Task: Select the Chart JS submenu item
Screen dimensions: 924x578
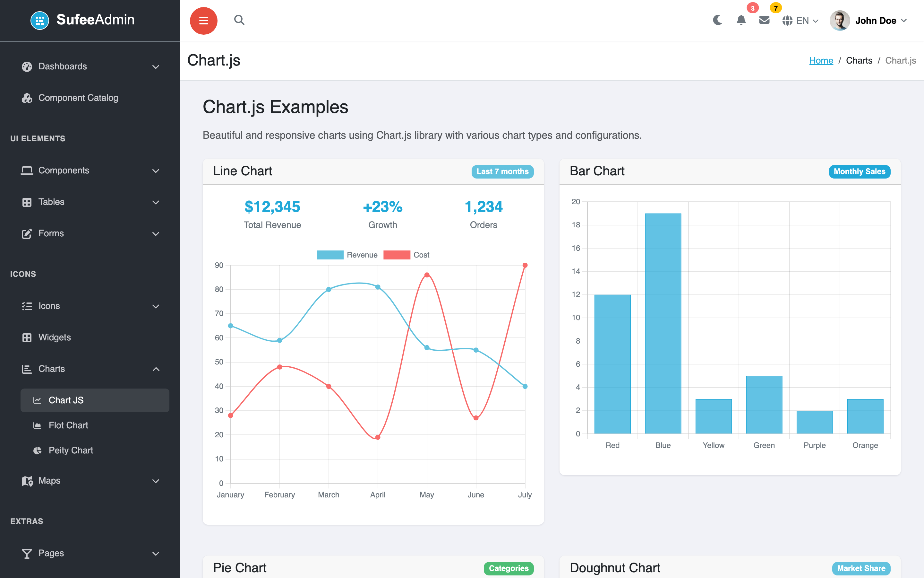Action: coord(95,400)
